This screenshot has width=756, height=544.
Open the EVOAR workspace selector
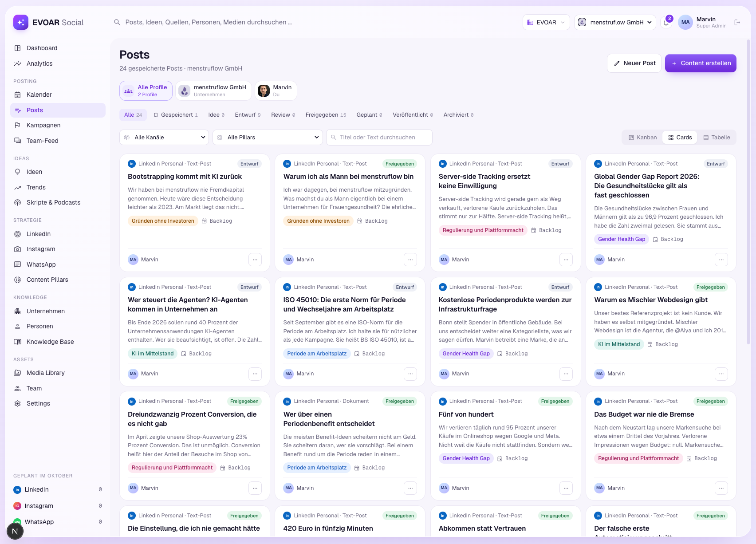[x=546, y=22]
